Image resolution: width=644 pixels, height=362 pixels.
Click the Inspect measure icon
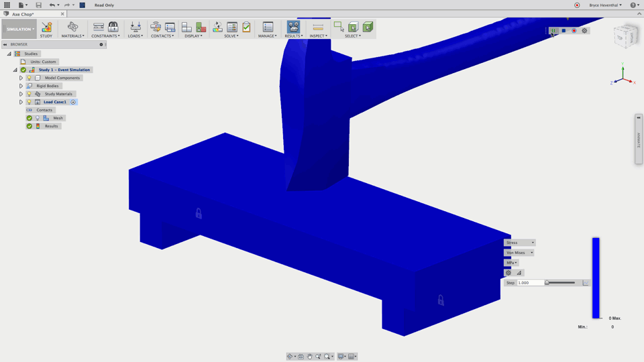(x=318, y=27)
